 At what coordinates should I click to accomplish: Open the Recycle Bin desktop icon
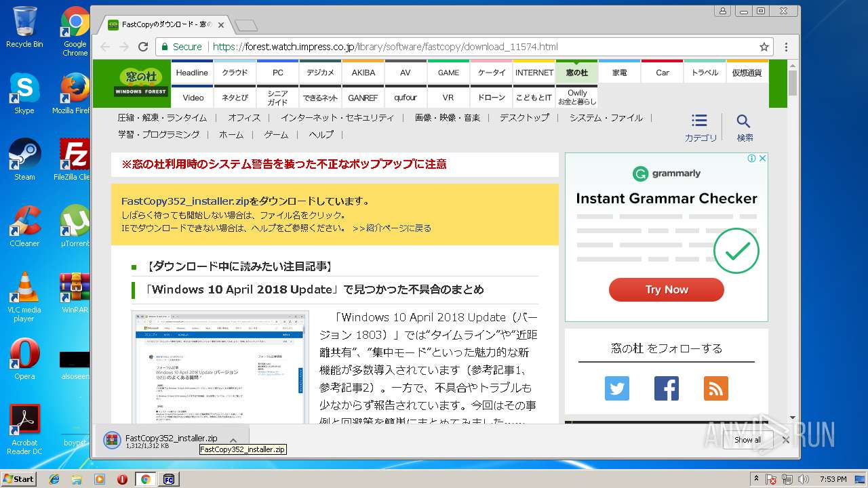[x=24, y=27]
